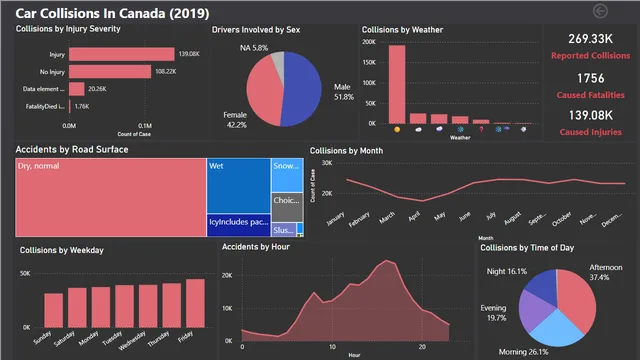This screenshot has width=640, height=360.
Task: Click the 'Male 51.8%' pie label
Action: coord(344,92)
